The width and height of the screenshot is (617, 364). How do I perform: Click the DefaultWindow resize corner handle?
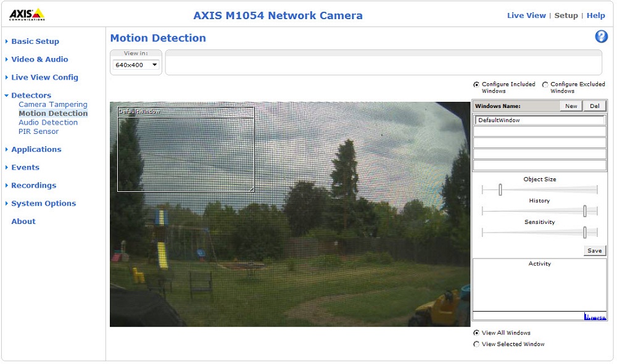coord(251,189)
